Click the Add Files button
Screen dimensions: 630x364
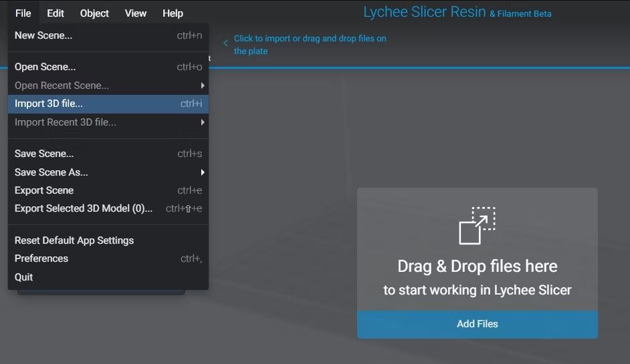(478, 325)
